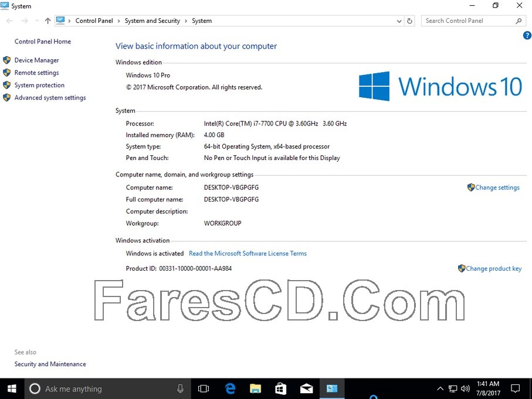The height and width of the screenshot is (399, 532).
Task: Open the recent locations dropdown arrow
Action: click(37, 21)
